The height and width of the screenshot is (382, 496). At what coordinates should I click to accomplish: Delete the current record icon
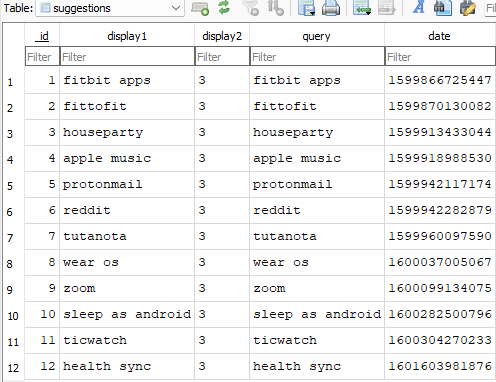386,8
